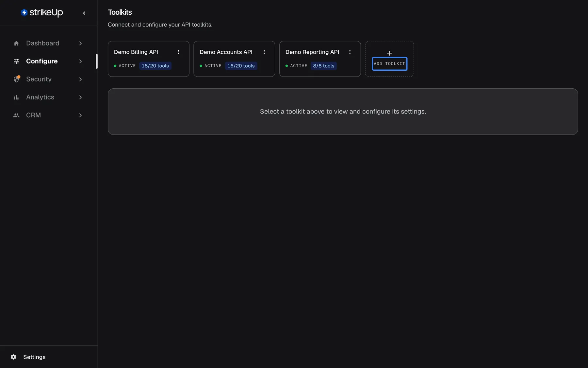588x368 pixels.
Task: Open Demo Accounts API options menu
Action: pos(264,52)
